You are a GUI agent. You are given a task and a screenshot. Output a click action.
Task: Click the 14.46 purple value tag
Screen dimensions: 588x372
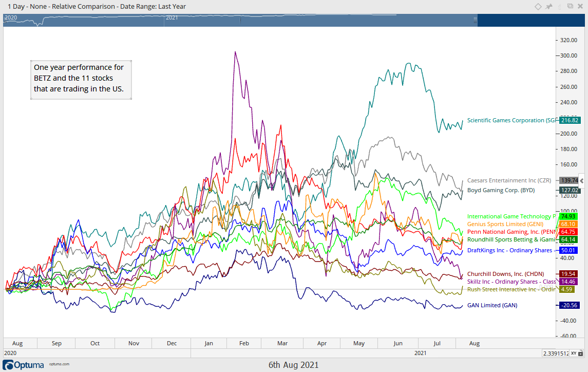pos(568,282)
